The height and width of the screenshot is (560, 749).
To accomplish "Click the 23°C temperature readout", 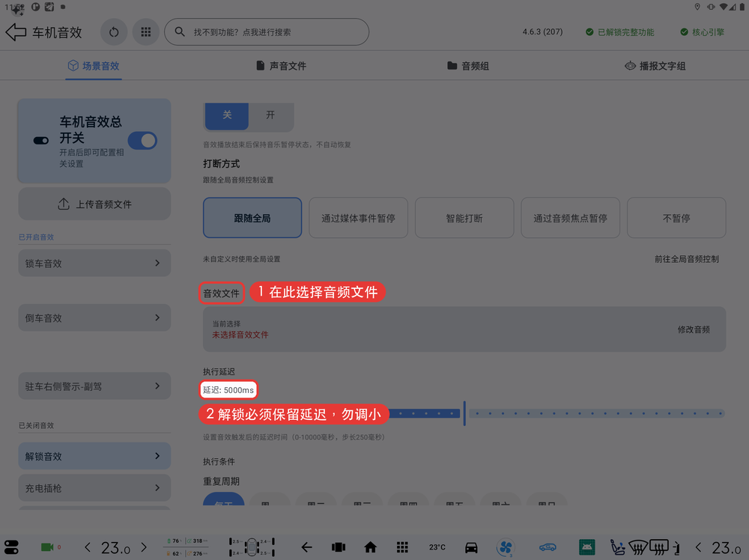I will (437, 547).
